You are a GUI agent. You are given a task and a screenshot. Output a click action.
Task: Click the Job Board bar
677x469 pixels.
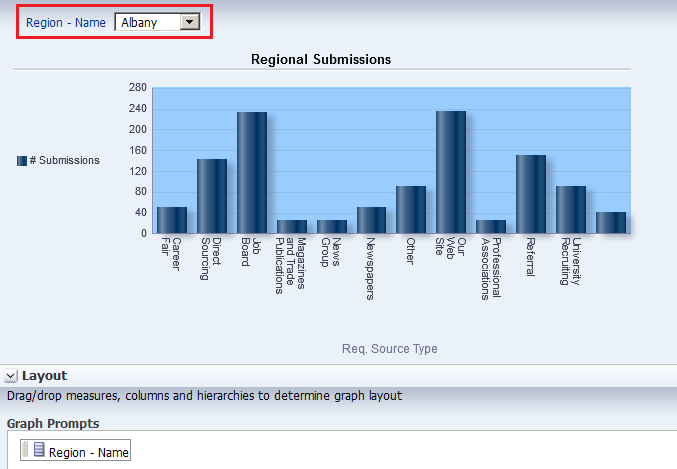(252, 173)
